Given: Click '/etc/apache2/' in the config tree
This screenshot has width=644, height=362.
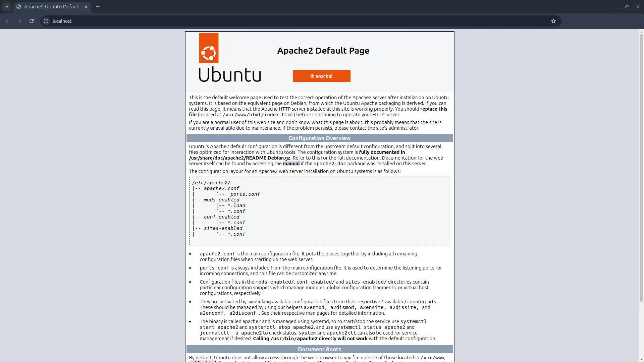Looking at the screenshot, I should click(x=211, y=183).
